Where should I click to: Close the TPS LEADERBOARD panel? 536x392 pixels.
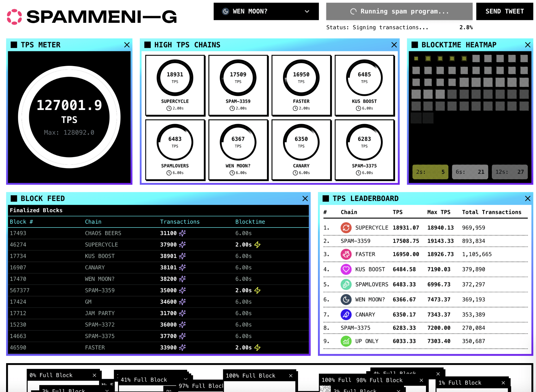pyautogui.click(x=528, y=199)
